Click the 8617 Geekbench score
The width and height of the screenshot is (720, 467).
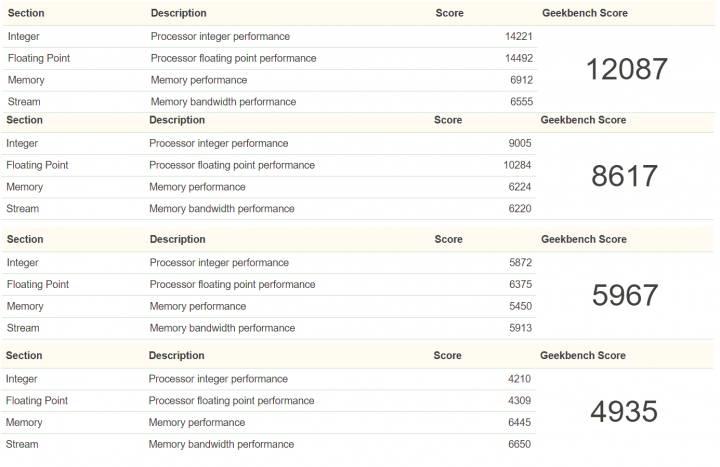(x=624, y=176)
